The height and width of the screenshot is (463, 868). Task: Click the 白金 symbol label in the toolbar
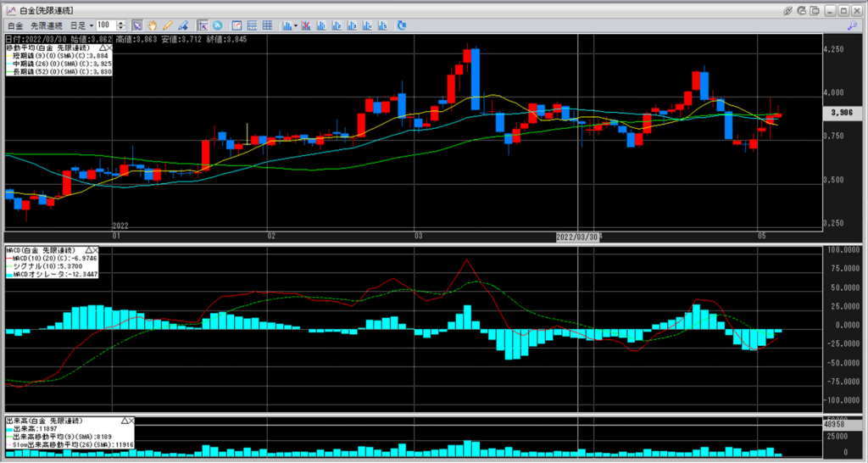tap(15, 25)
